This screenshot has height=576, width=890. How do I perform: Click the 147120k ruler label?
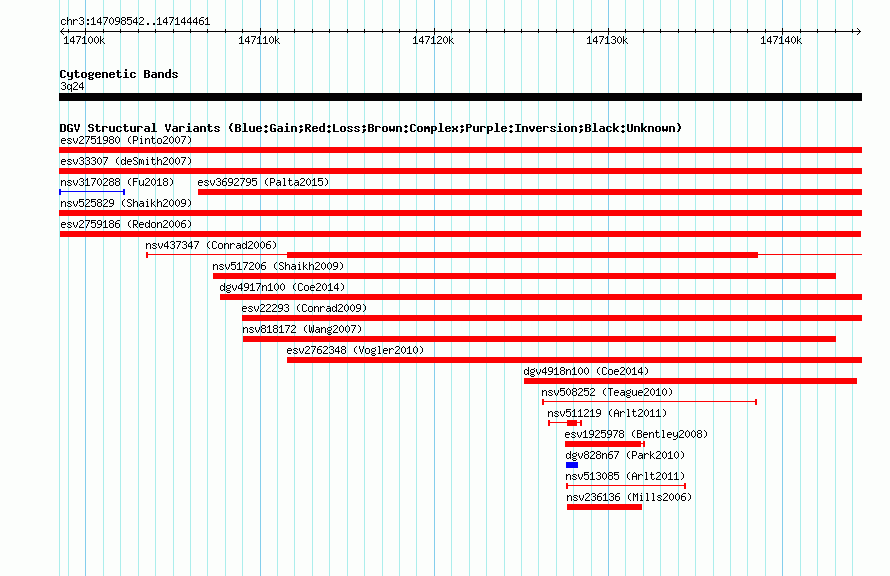433,40
